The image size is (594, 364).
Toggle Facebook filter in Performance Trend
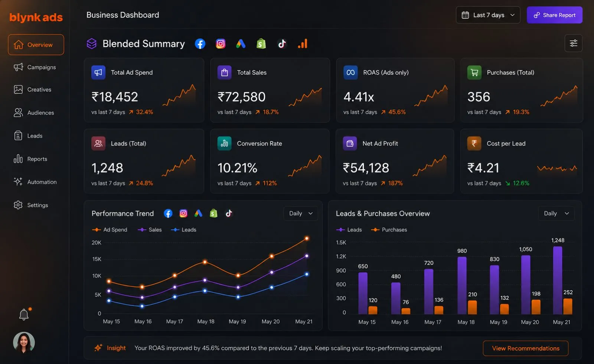[x=168, y=213]
